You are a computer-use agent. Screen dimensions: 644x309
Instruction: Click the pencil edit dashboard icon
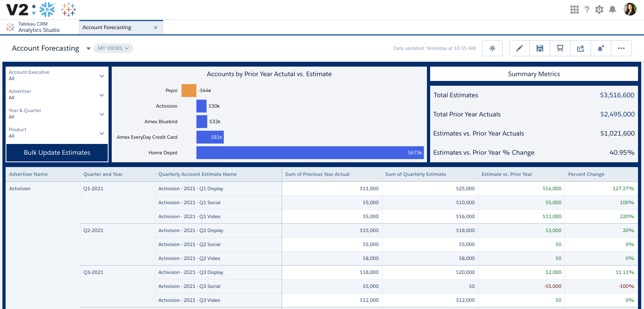pyautogui.click(x=520, y=48)
